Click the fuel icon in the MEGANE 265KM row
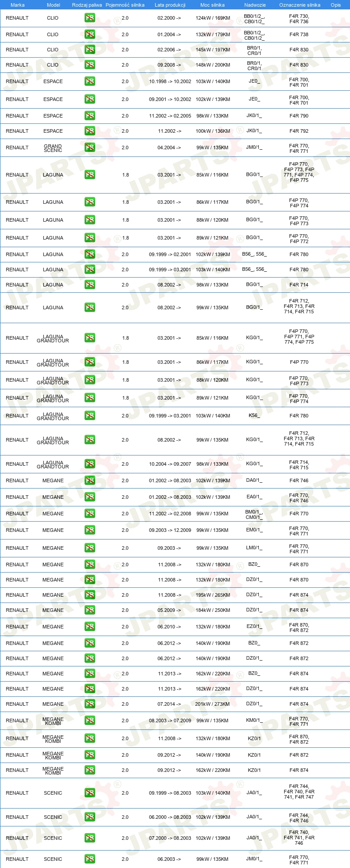 point(90,595)
